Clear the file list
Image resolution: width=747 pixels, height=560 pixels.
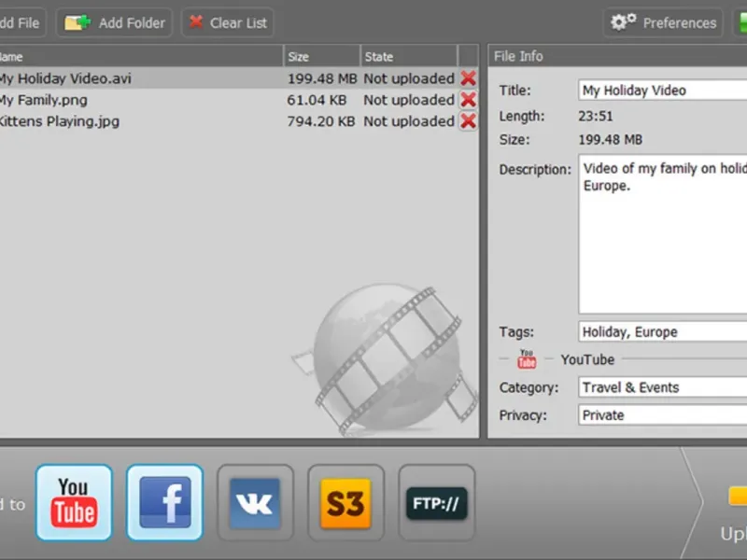228,22
